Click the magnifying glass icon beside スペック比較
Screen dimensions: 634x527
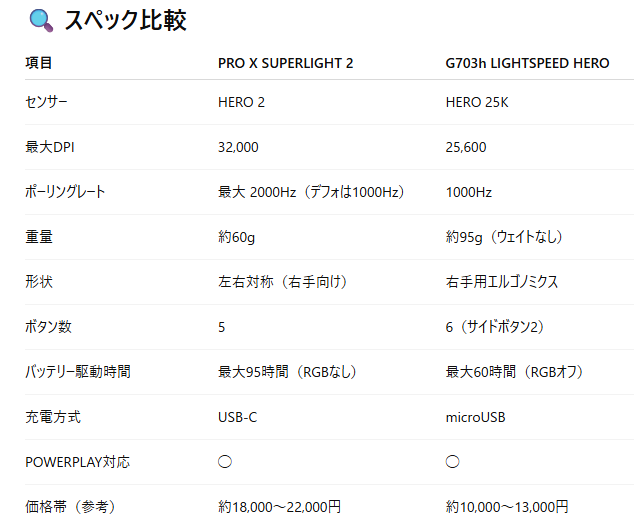click(41, 21)
